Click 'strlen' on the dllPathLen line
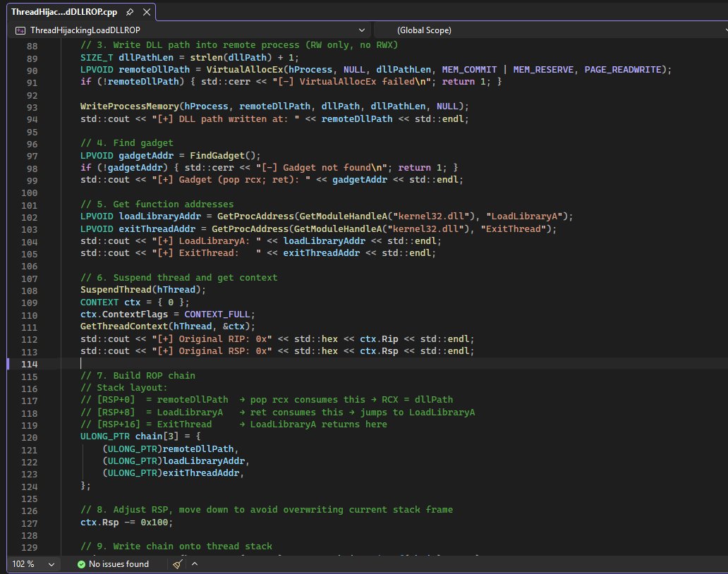 (x=206, y=58)
